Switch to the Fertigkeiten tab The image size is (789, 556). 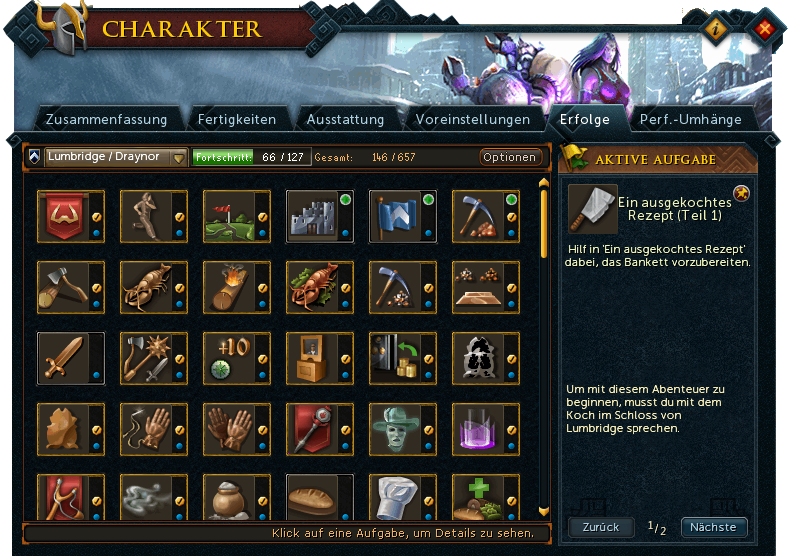[x=237, y=120]
